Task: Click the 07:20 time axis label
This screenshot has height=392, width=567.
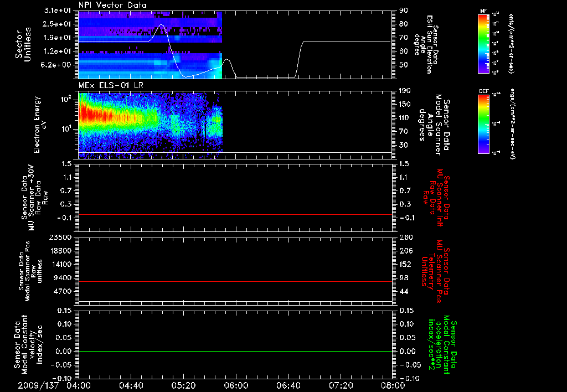Action: click(341, 386)
